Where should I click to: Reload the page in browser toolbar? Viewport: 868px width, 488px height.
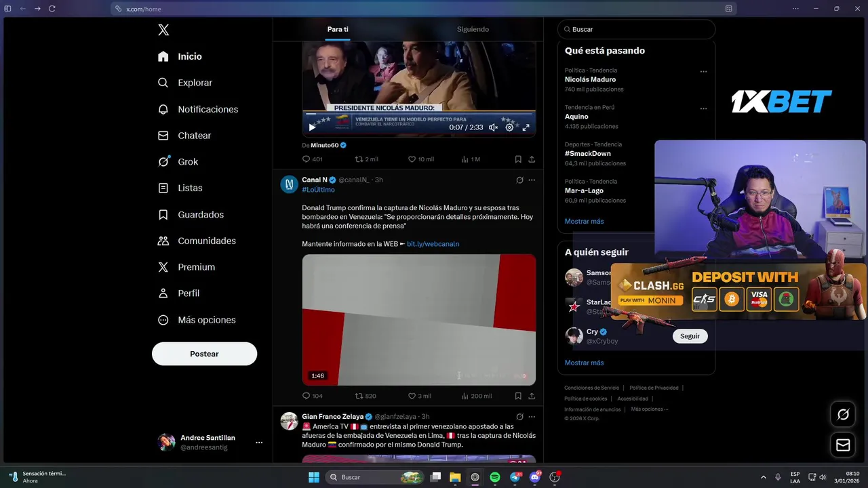(52, 9)
